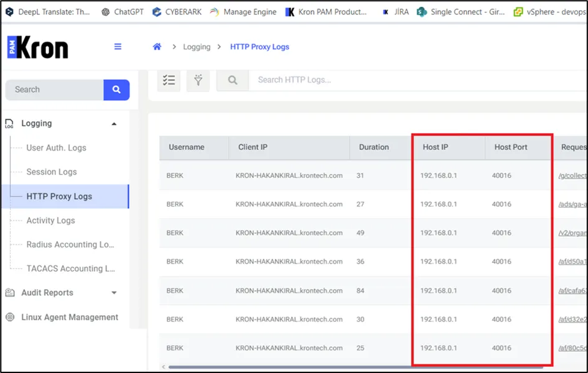Click the HTTP Proxy Logs breadcrumb
The image size is (588, 373).
click(259, 47)
